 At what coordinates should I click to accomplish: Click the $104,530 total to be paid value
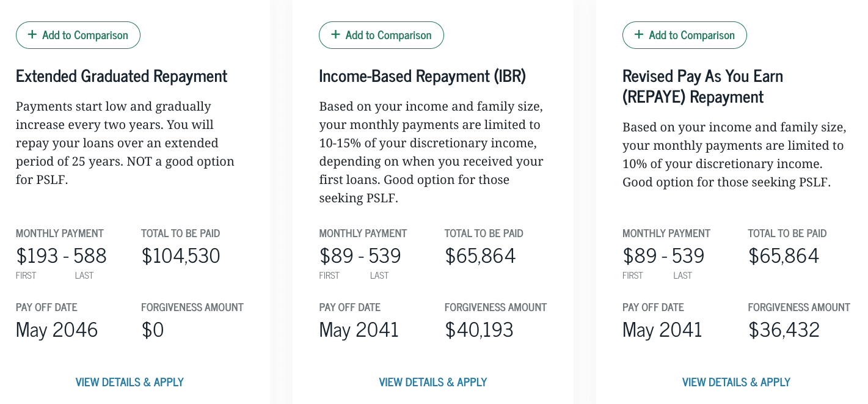coord(181,255)
